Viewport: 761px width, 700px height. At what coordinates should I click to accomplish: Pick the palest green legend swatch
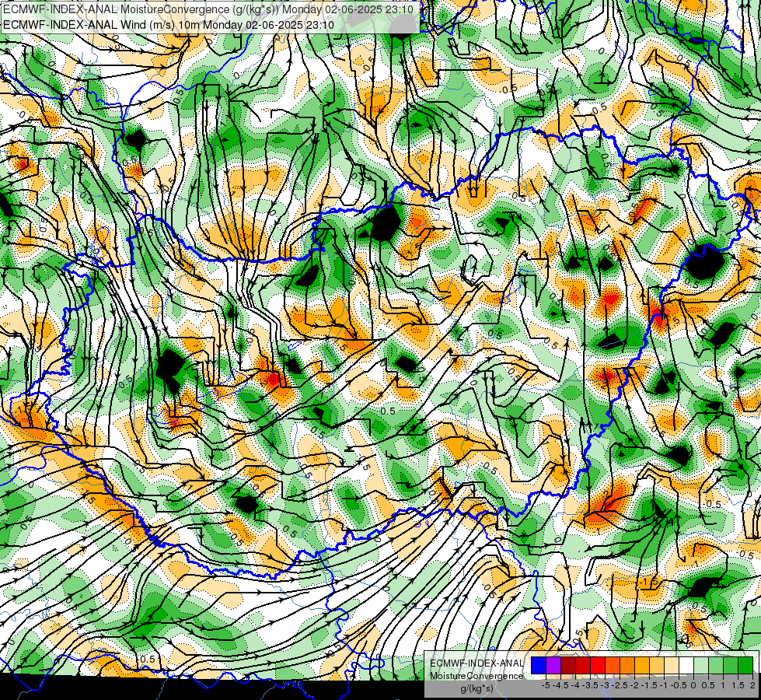tap(701, 666)
